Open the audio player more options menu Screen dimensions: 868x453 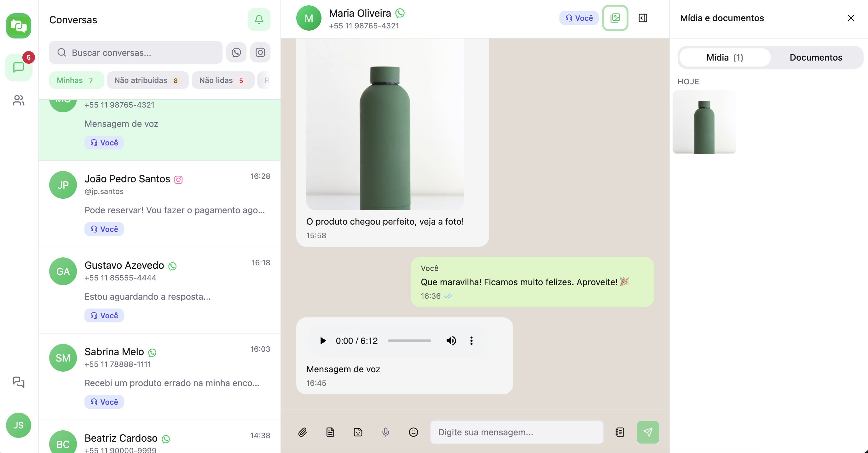(x=472, y=341)
